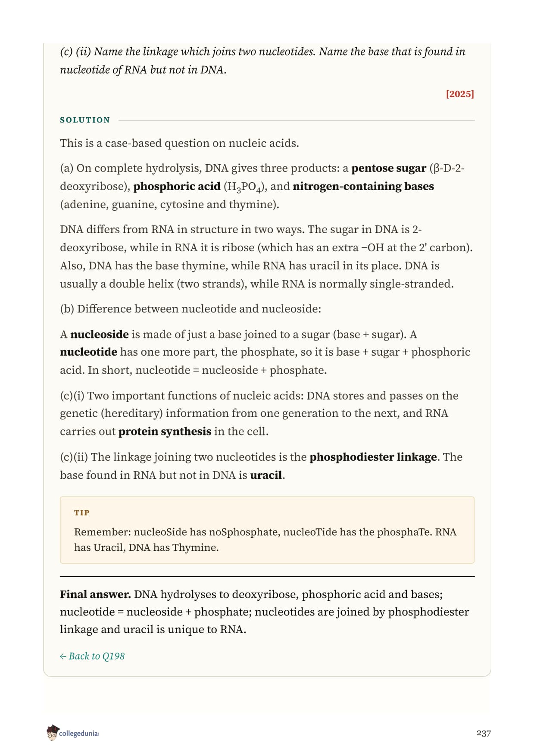Click the H3PO4 formula

tap(244, 187)
